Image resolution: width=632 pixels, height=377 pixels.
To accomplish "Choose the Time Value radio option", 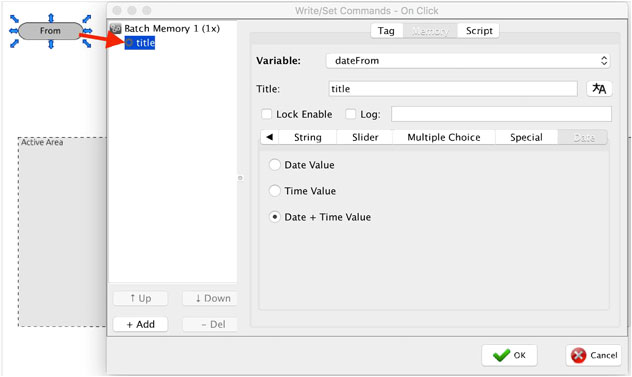I will click(x=274, y=191).
